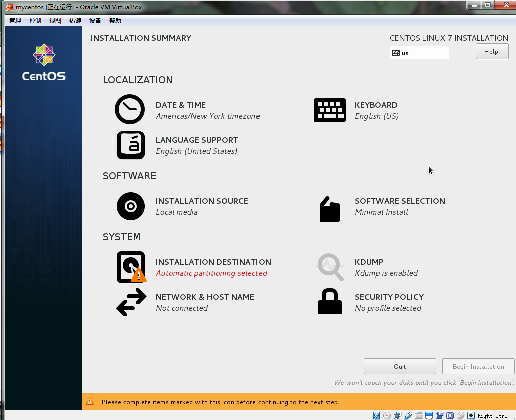This screenshot has height=420, width=516.
Task: Open Software Selection package icon
Action: (x=330, y=209)
